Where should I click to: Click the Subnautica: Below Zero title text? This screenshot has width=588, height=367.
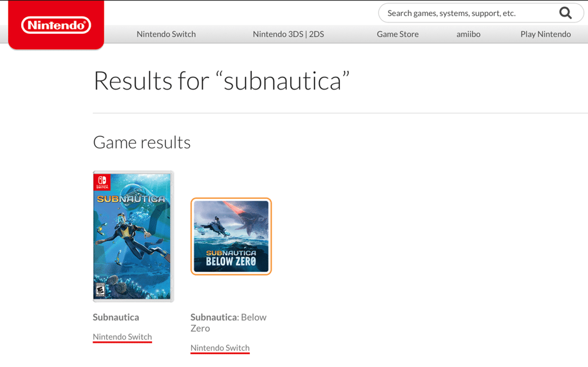228,322
